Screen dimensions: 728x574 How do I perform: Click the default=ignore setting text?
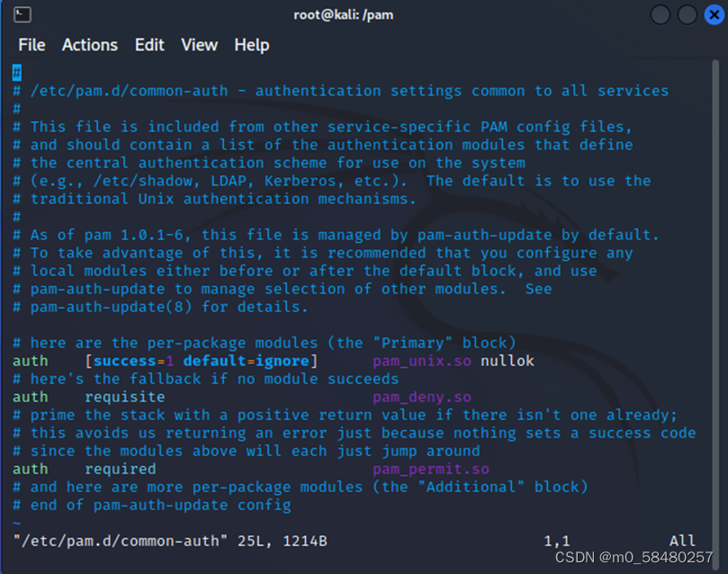coord(246,361)
